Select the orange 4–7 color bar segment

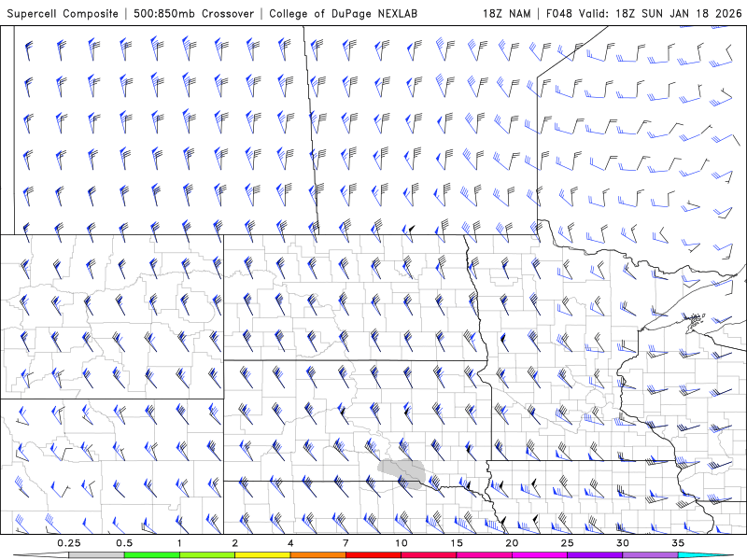(x=317, y=555)
